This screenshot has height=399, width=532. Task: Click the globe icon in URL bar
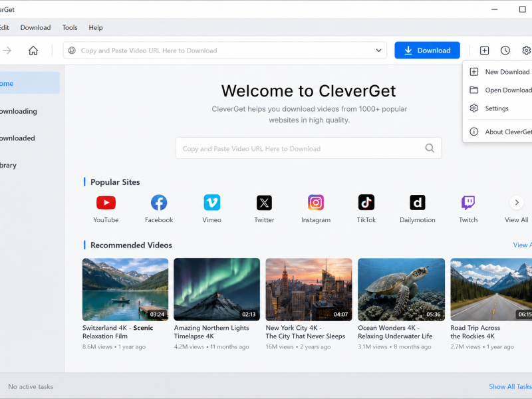click(x=72, y=51)
